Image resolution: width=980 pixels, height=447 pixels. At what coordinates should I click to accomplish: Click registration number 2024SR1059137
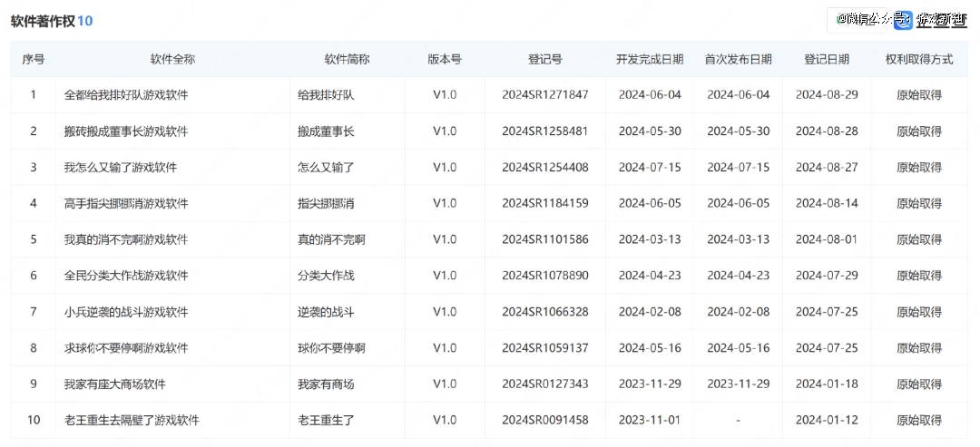(544, 348)
